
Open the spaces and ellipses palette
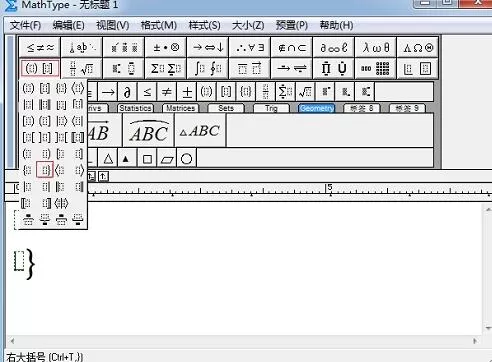82,48
